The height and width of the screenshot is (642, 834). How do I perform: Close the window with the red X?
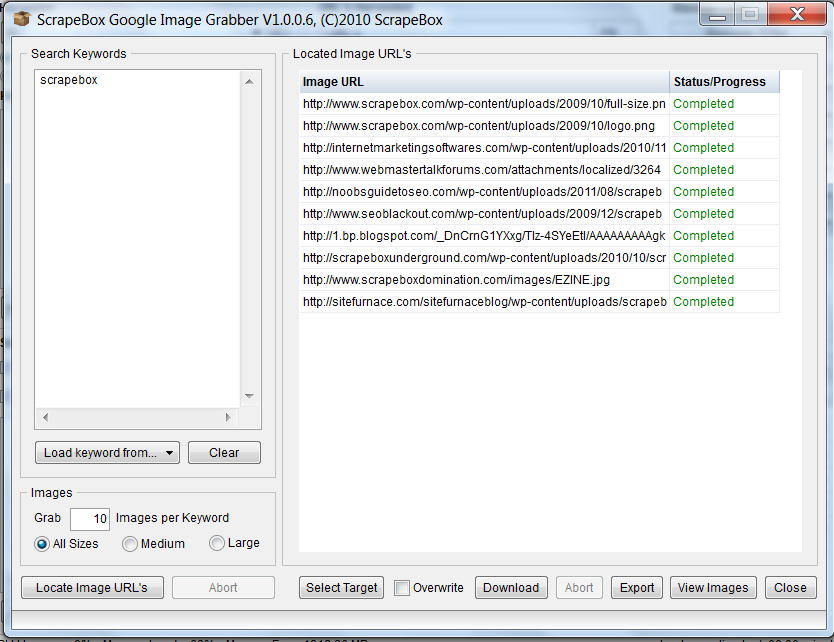click(x=797, y=14)
